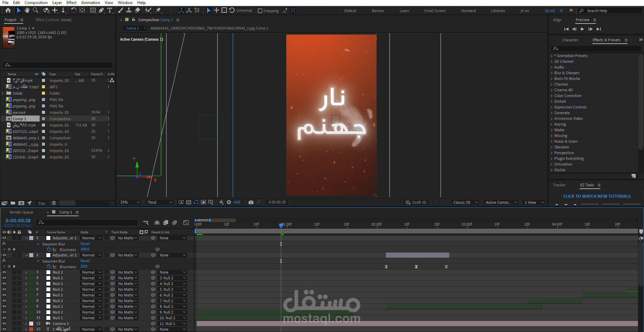
Task: Toggle Blurriness stopwatch on layer 2
Action: 49,267
